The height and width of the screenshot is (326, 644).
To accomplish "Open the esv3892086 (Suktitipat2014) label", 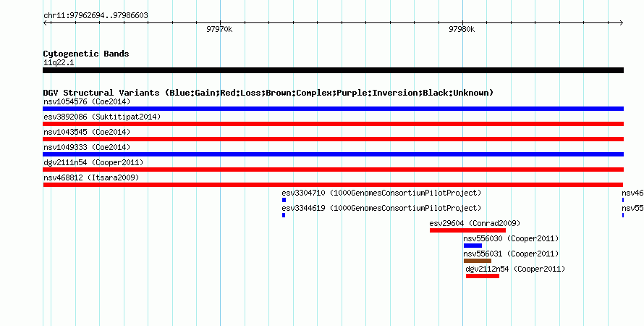I will click(102, 117).
